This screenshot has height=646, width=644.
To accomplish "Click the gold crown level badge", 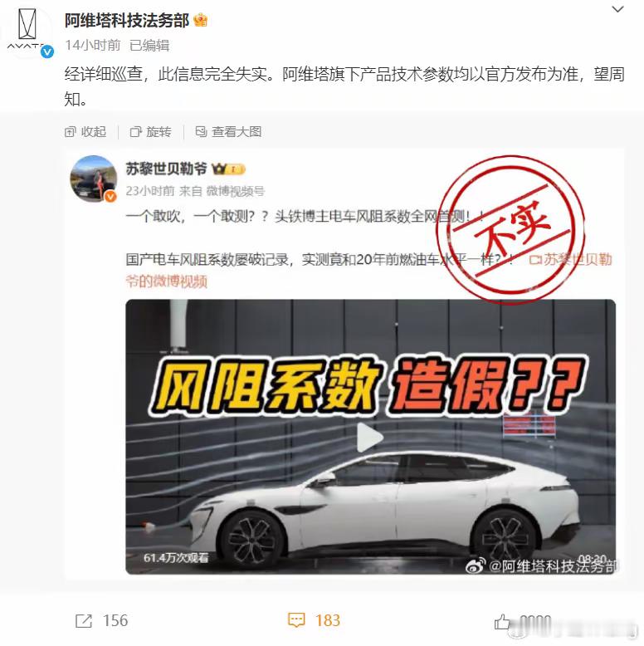I will pos(228,169).
